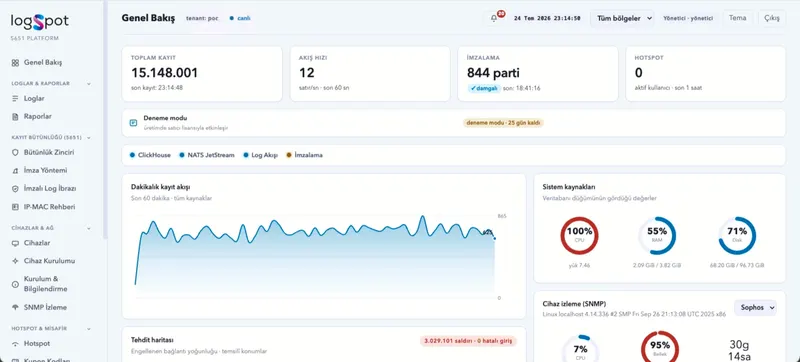The width and height of the screenshot is (800, 362).
Task: Open the notification bell icon
Action: [x=493, y=18]
